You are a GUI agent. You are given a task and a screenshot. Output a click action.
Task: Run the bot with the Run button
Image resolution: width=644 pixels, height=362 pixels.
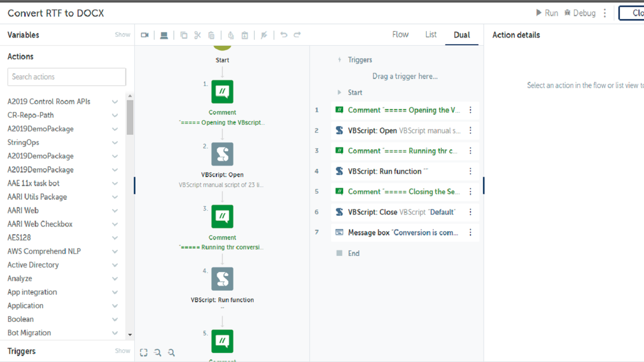point(547,13)
